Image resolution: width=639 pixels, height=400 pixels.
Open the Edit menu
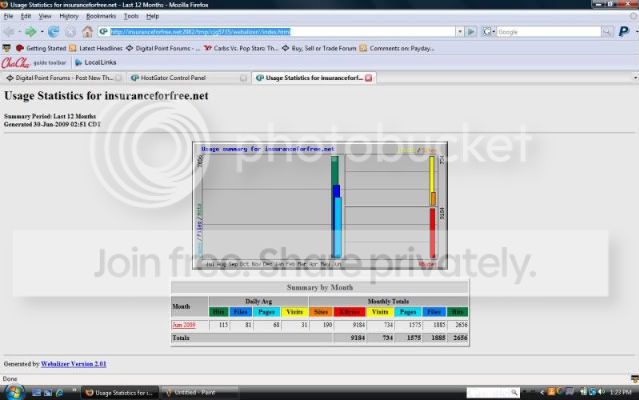(x=26, y=16)
